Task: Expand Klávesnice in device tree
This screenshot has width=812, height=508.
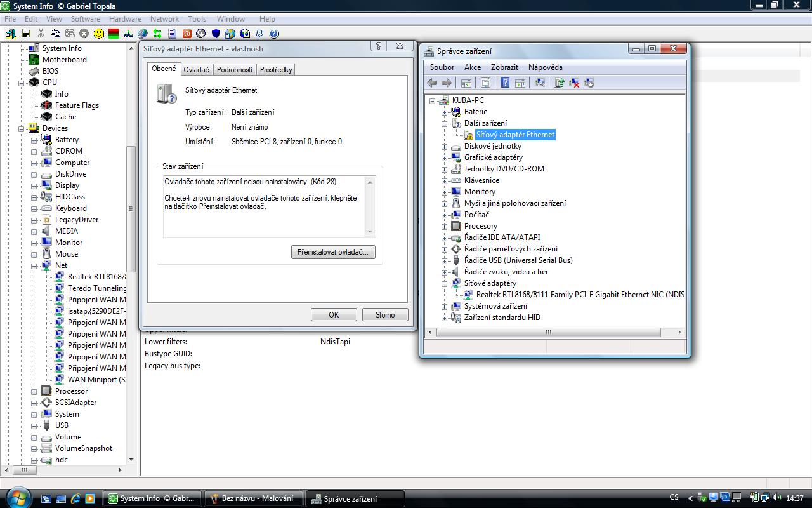Action: tap(445, 180)
